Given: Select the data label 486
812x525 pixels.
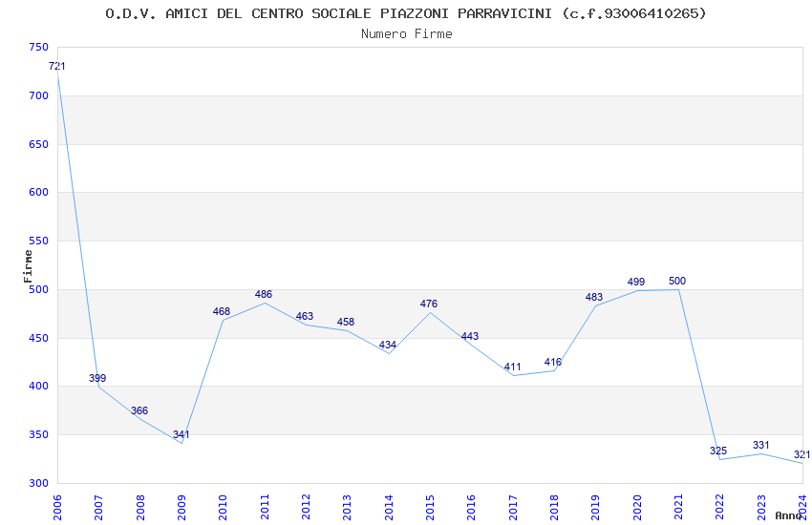Looking at the screenshot, I should (x=264, y=294).
